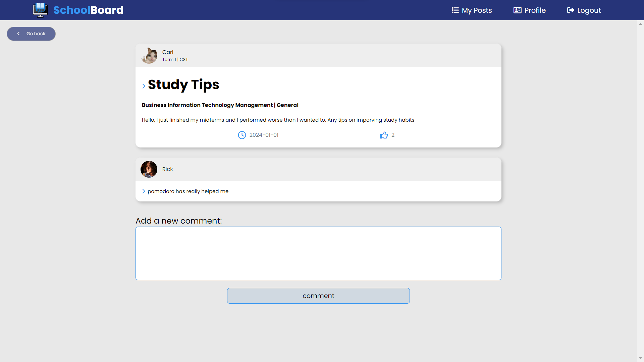Open Profile from navigation bar
Viewport: 644px width, 362px height.
[x=535, y=10]
